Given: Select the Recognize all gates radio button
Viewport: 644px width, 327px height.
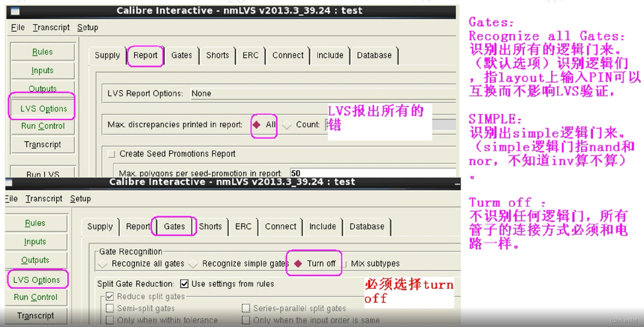Looking at the screenshot, I should click(x=103, y=264).
